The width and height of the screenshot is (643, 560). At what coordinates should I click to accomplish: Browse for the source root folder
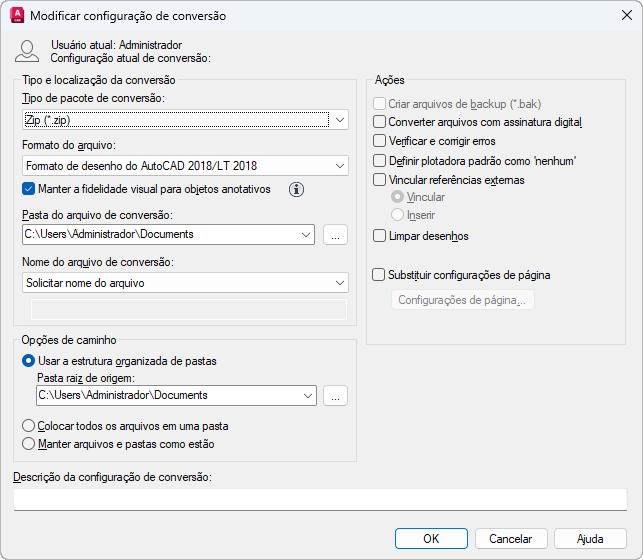(336, 396)
